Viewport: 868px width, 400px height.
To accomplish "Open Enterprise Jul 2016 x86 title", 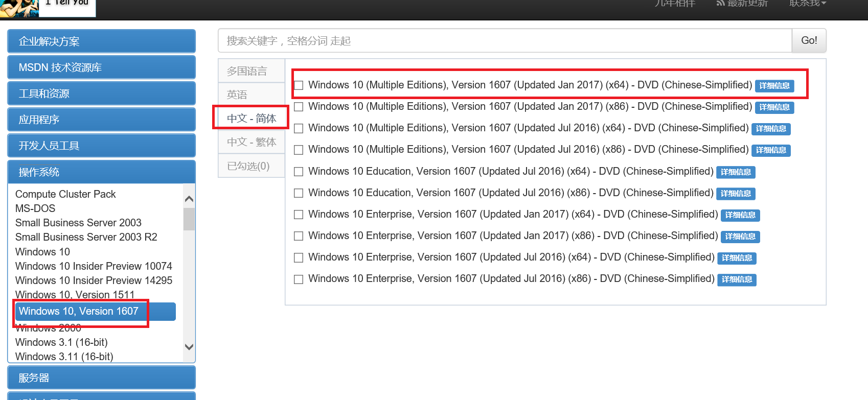I will tap(511, 278).
